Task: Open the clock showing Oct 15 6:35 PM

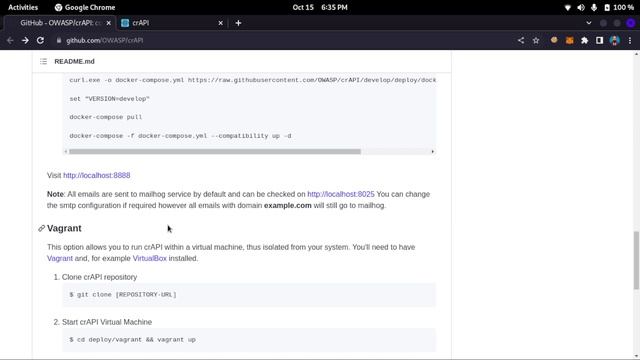Action: pyautogui.click(x=320, y=7)
